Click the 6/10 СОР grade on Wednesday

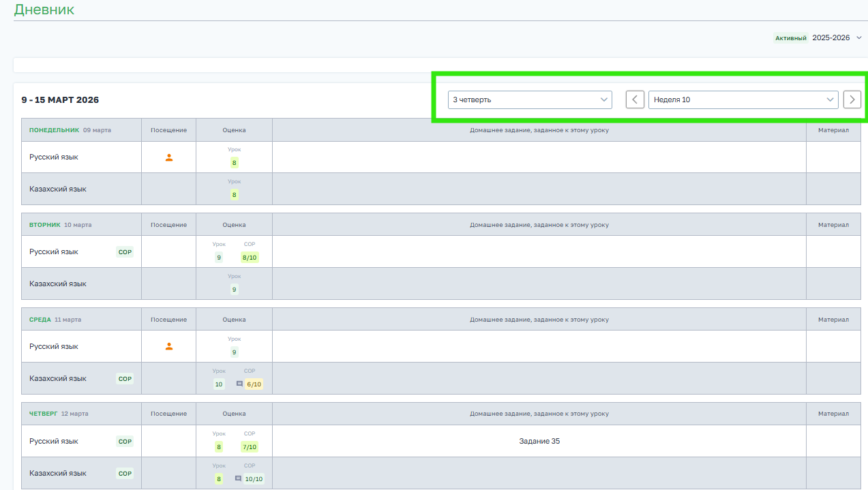pos(254,384)
